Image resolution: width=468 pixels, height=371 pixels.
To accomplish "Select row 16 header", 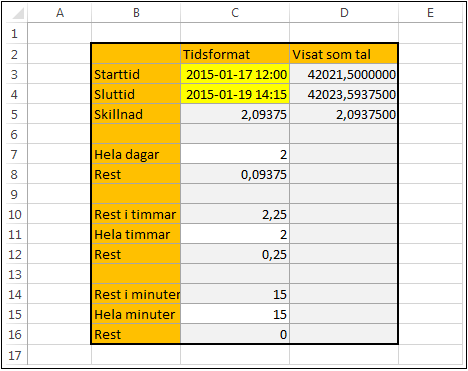I will click(x=14, y=334).
